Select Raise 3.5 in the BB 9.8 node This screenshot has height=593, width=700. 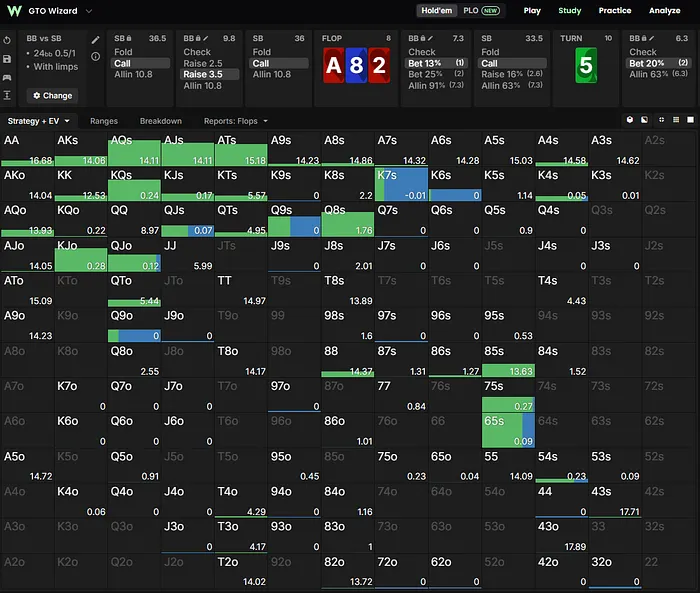tap(209, 74)
